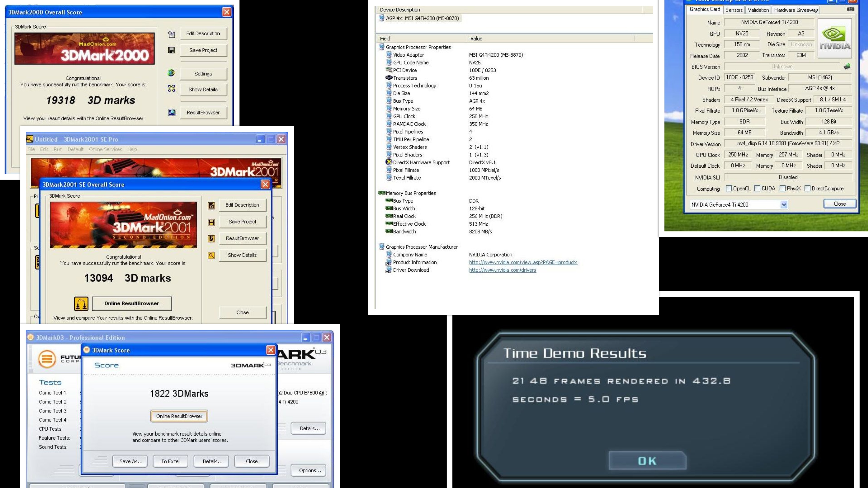
Task: Open the Help menu in 3DMark2001 SE Pro
Action: tap(132, 149)
